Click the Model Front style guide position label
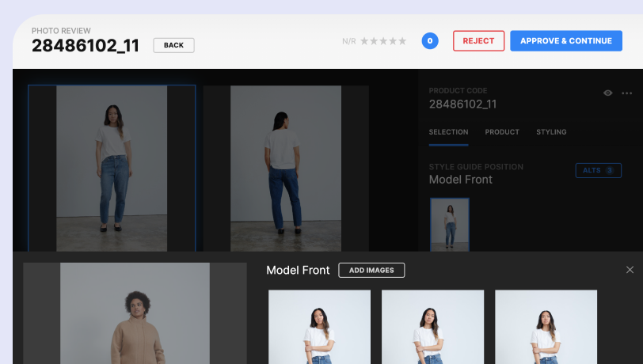The width and height of the screenshot is (643, 364). point(461,180)
